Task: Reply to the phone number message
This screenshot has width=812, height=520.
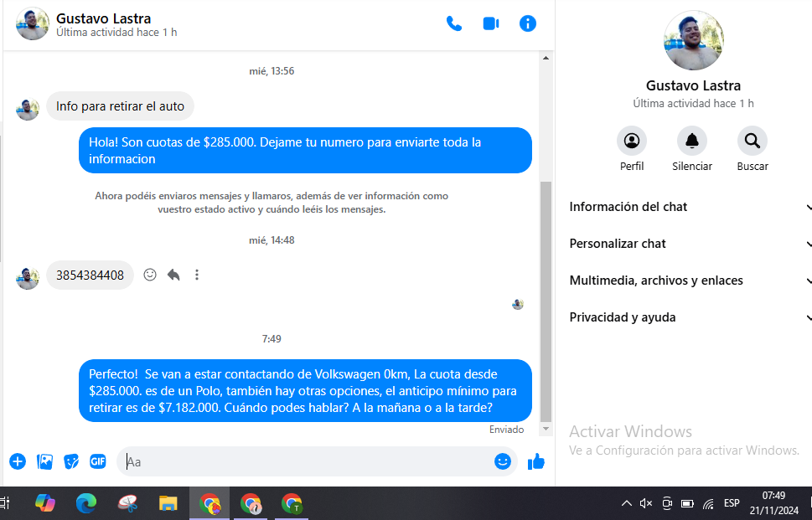Action: point(173,275)
